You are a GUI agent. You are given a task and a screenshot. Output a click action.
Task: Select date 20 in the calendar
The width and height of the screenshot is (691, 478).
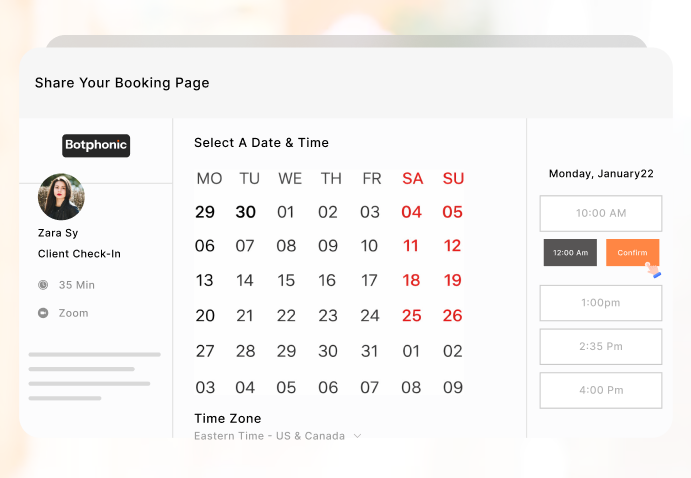pos(205,315)
